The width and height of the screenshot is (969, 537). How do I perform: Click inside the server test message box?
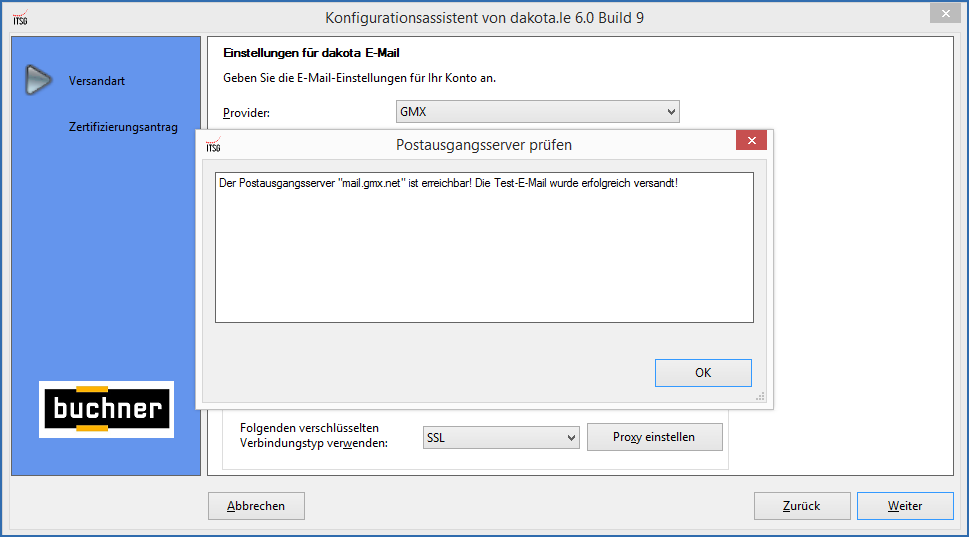pyautogui.click(x=484, y=248)
